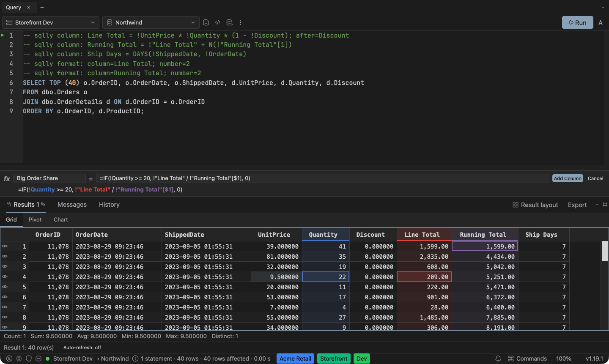Click the column name field Big Order Share
The image size is (609, 364).
tap(49, 178)
